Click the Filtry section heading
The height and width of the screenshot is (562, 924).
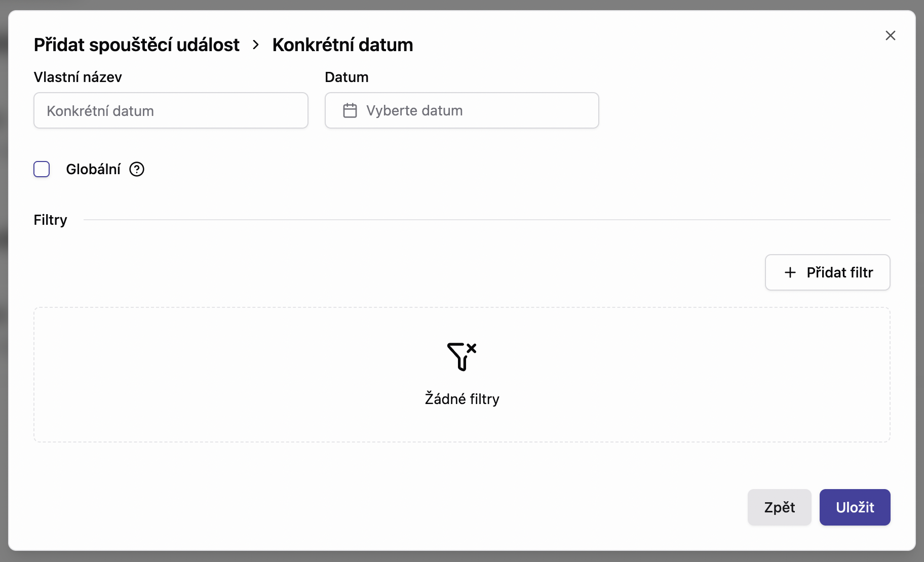(x=50, y=220)
